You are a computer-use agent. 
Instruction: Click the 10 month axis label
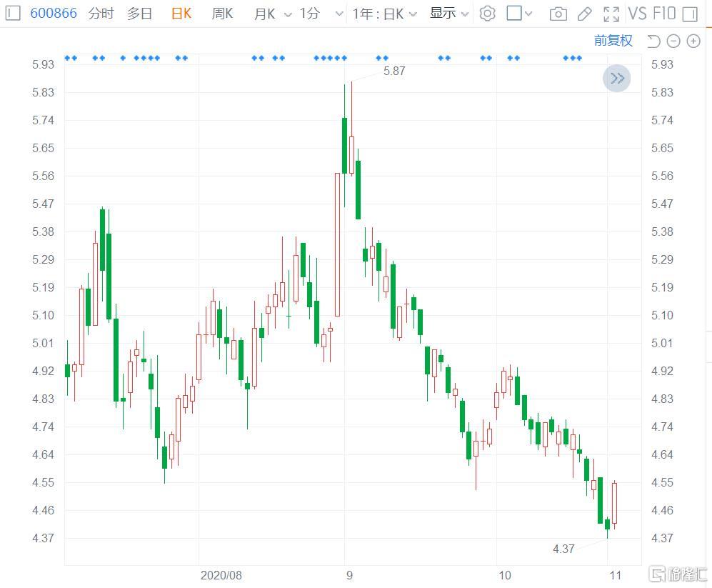click(505, 575)
